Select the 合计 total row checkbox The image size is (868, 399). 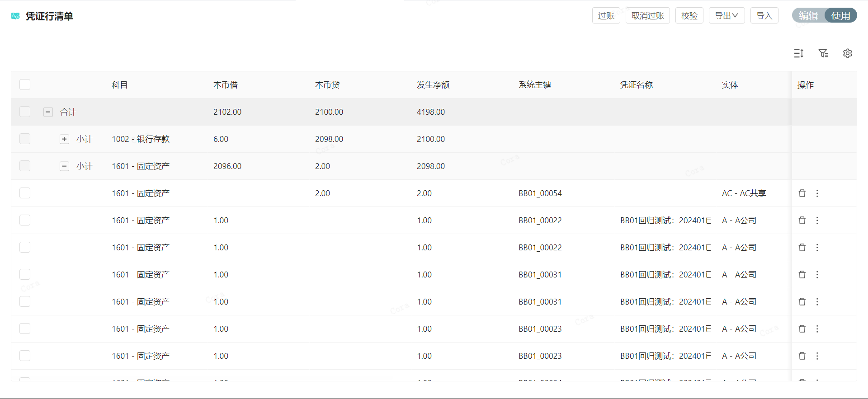(25, 112)
